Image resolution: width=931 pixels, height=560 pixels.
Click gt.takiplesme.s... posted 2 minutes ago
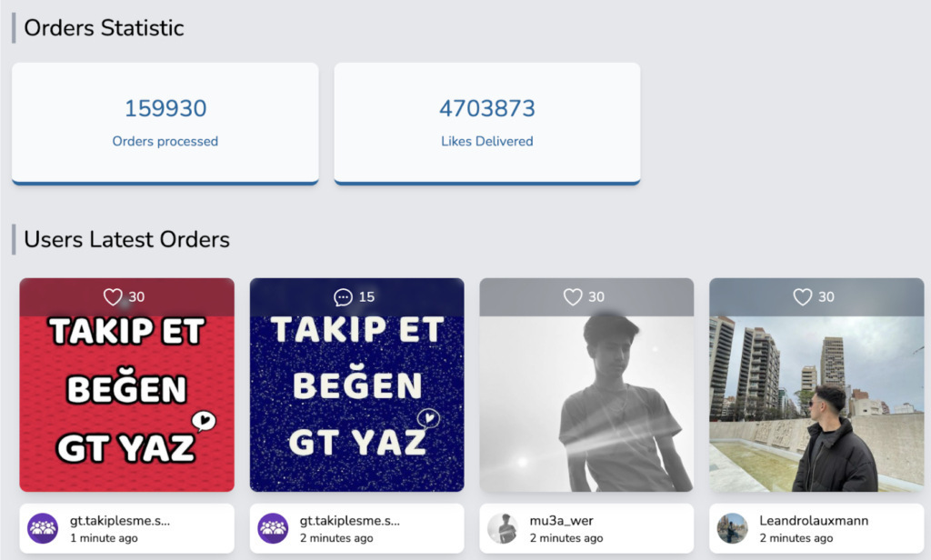350,521
